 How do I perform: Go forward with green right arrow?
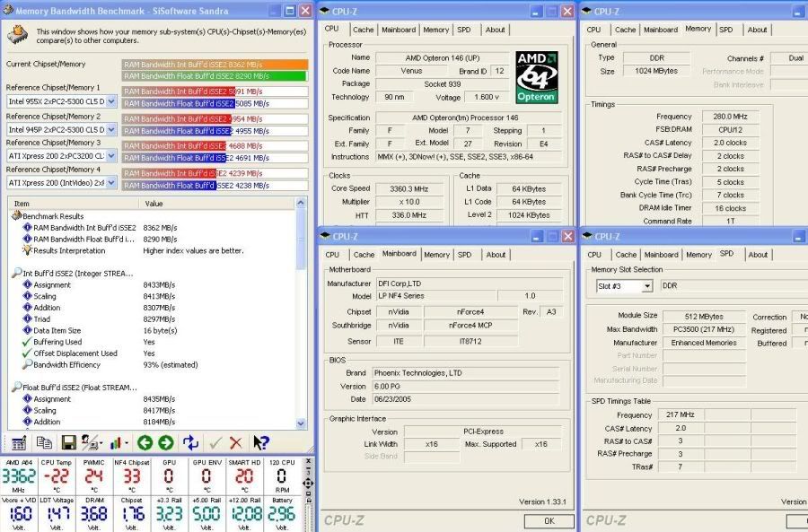click(166, 442)
